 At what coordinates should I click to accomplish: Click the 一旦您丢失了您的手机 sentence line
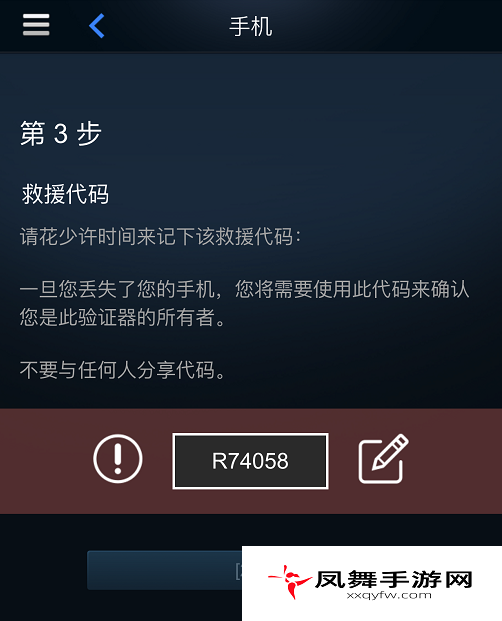(244, 289)
